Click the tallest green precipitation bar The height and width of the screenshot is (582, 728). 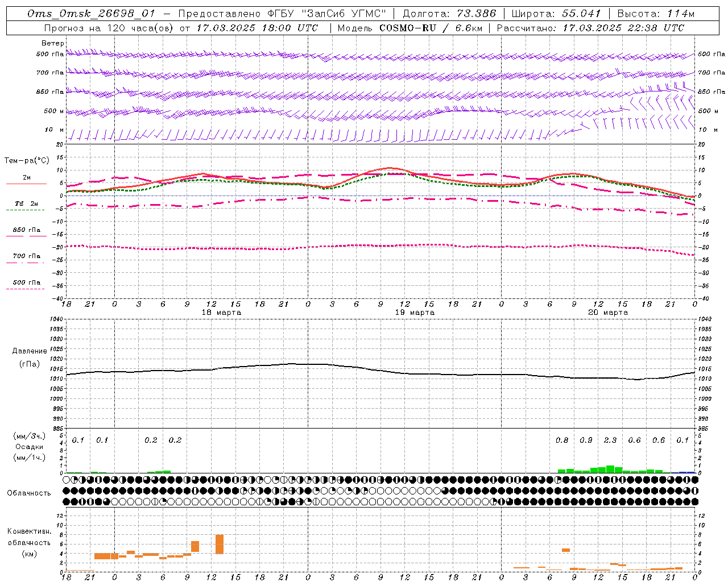click(610, 469)
